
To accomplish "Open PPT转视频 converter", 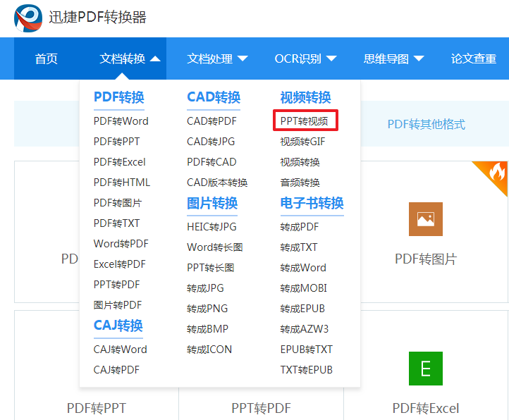I will pyautogui.click(x=304, y=121).
